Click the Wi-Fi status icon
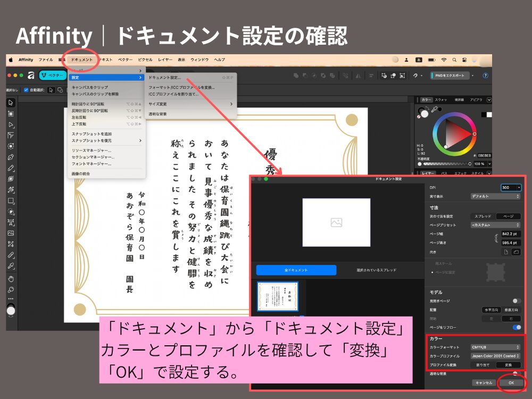 click(444, 60)
